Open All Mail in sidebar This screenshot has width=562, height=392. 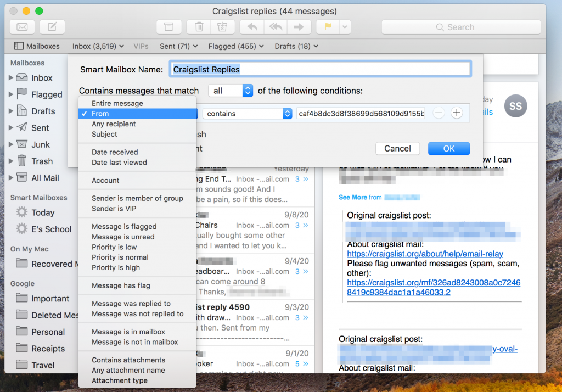[x=45, y=178]
